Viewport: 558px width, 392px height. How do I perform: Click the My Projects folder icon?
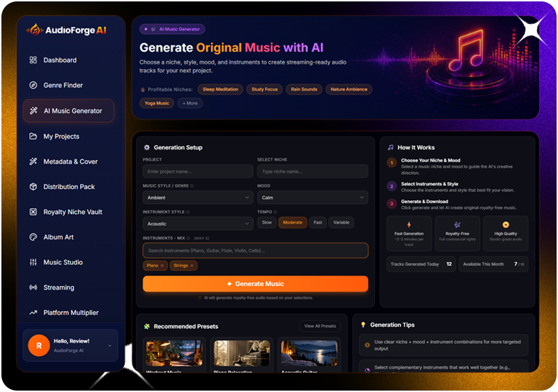tap(33, 137)
